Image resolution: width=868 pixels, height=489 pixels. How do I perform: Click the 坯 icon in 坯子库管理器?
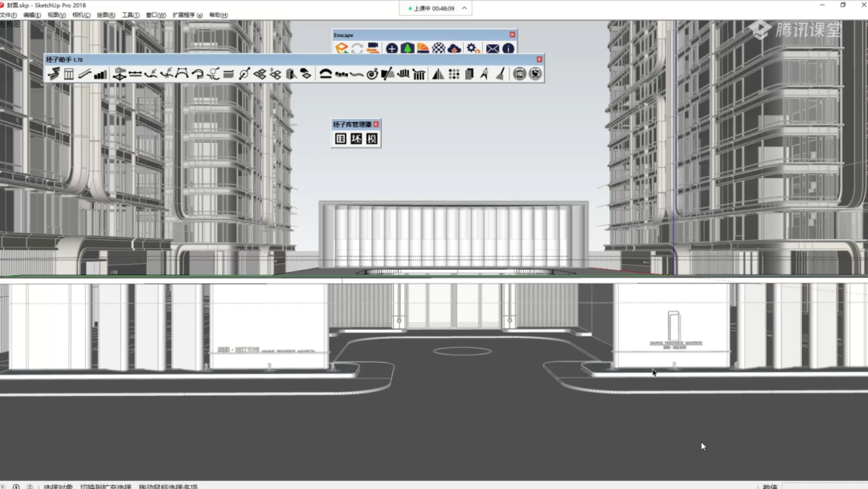pyautogui.click(x=356, y=139)
